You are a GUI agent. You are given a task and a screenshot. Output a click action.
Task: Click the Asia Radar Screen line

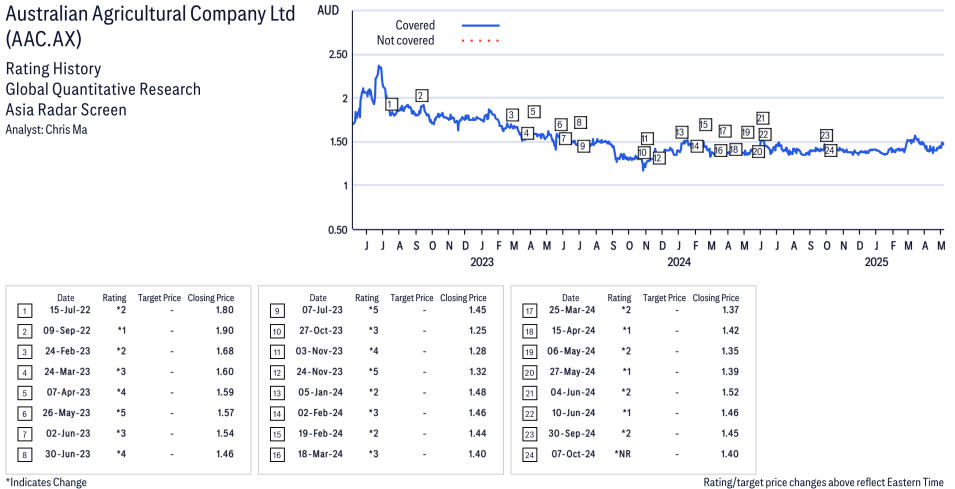point(66,110)
